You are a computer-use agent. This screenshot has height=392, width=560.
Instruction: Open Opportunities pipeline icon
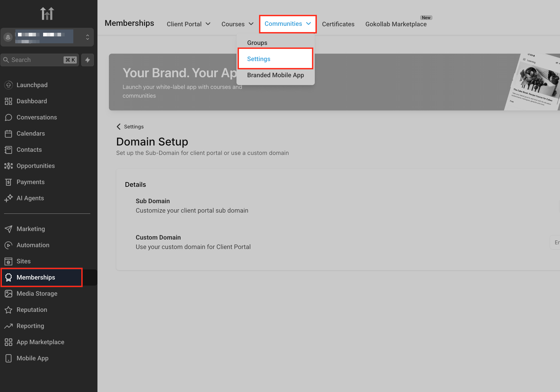[x=9, y=166]
